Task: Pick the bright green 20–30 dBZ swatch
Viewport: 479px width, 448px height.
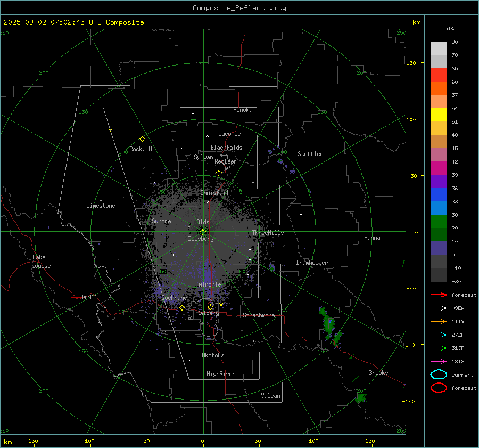Action: coord(439,222)
